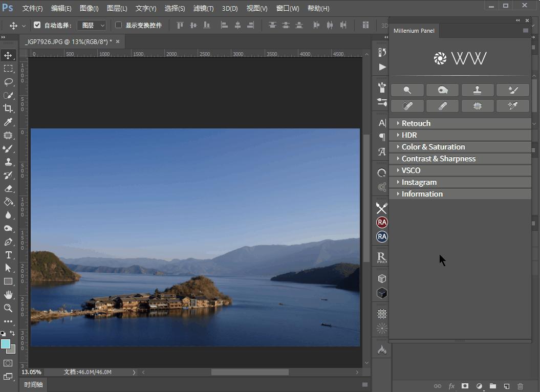Click the create new layer icon
Screen dimensions: 540x392
[506, 386]
